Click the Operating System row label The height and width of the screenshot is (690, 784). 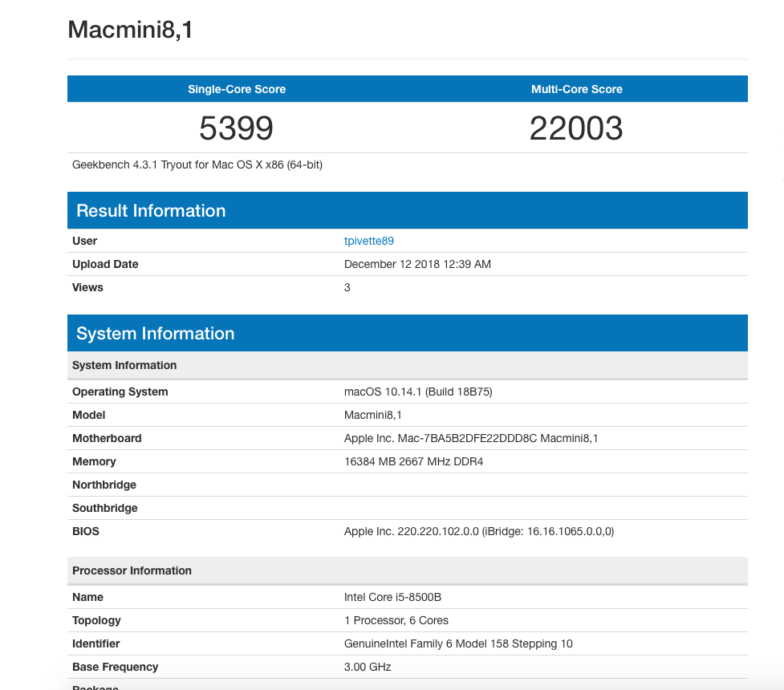coord(120,392)
